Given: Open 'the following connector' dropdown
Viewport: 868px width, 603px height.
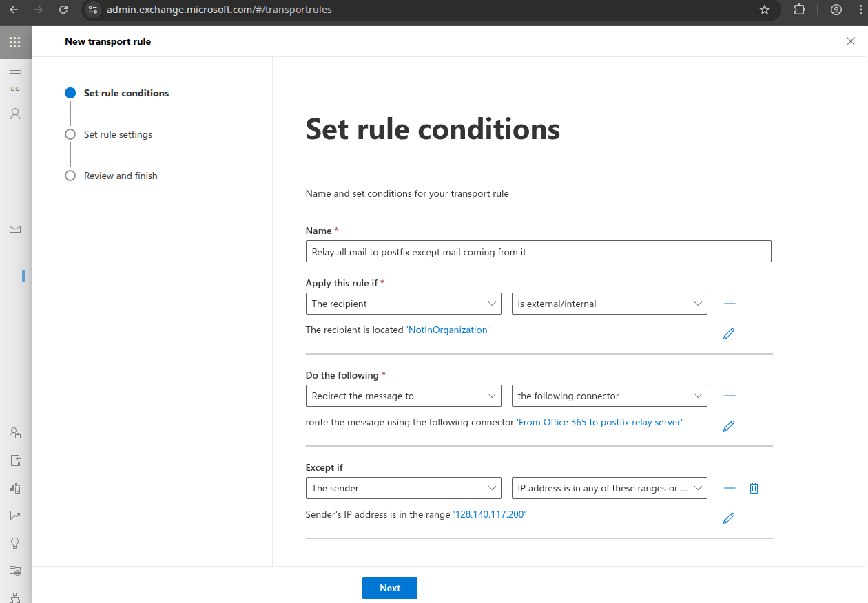Looking at the screenshot, I should pos(610,396).
